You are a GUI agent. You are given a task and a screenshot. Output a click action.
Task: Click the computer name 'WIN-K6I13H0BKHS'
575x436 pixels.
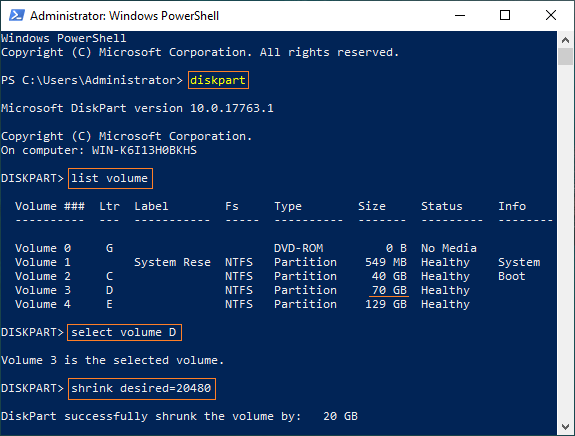point(144,150)
